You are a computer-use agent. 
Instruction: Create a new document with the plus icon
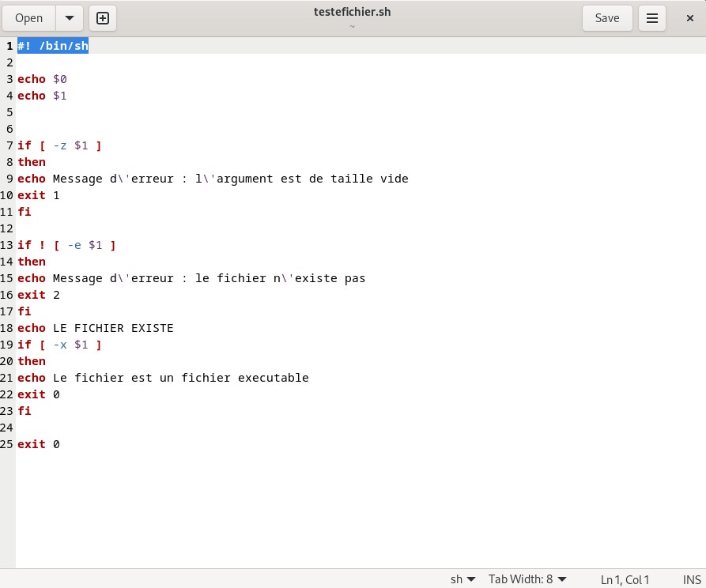(x=103, y=18)
